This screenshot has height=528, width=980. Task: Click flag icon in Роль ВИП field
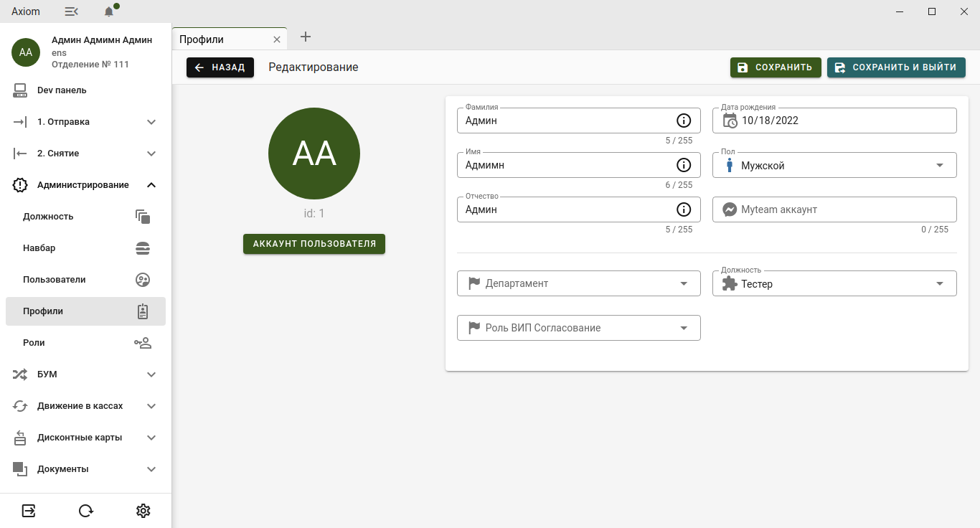474,328
